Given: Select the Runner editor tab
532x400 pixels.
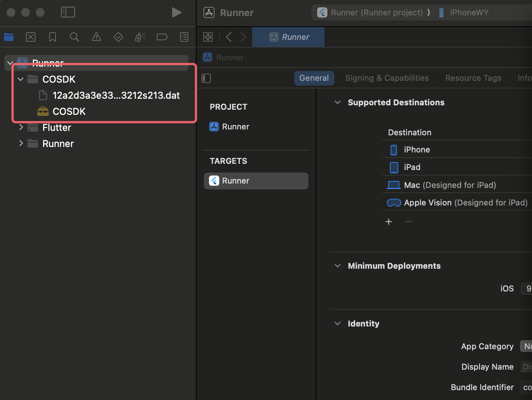Looking at the screenshot, I should point(288,37).
